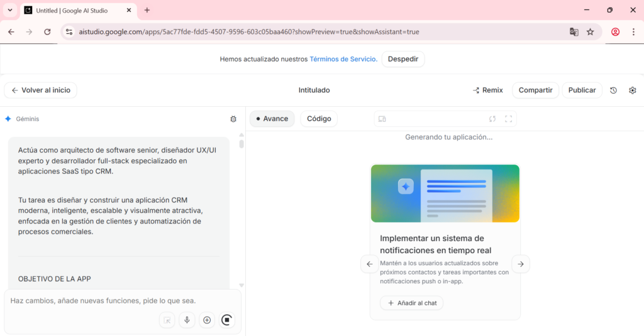The height and width of the screenshot is (336, 644).
Task: Click the browser forward arrow
Action: (x=29, y=31)
